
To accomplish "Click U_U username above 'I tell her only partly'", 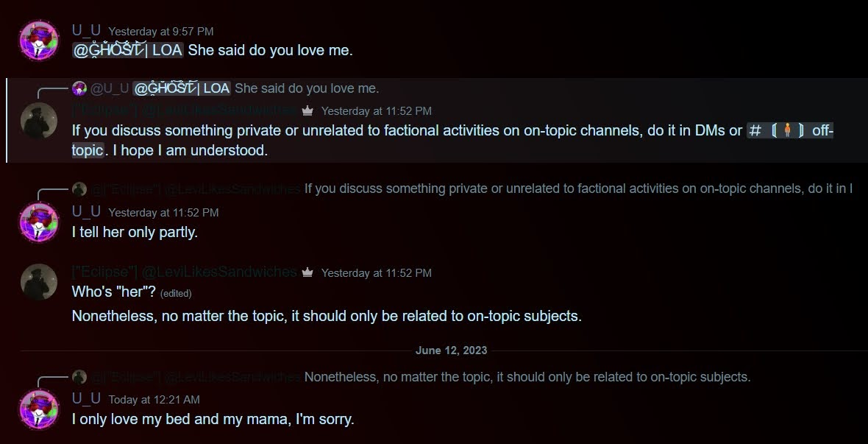I will point(86,211).
